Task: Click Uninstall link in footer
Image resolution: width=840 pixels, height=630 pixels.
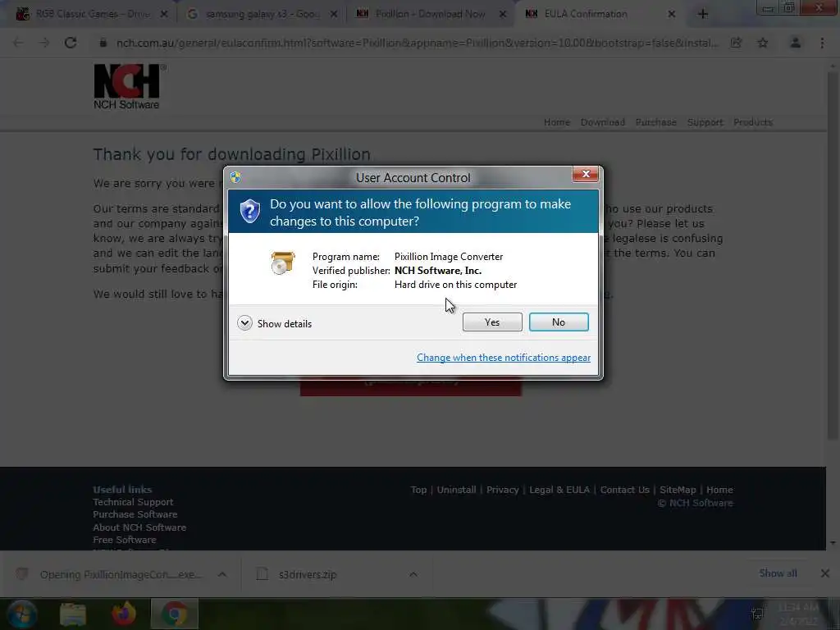Action: (x=456, y=490)
